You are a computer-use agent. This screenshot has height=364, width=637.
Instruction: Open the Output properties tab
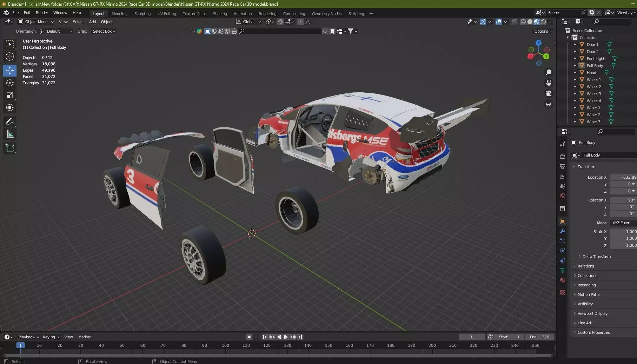click(563, 166)
